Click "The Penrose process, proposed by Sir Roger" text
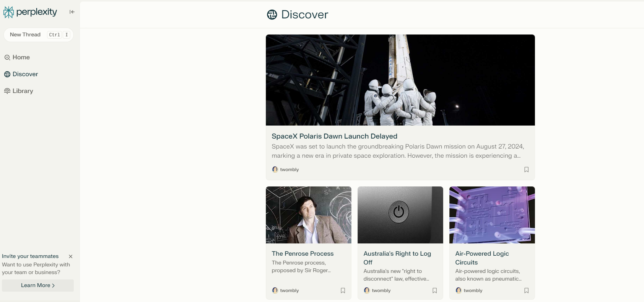Screen dimensions: 644x302 301,267
